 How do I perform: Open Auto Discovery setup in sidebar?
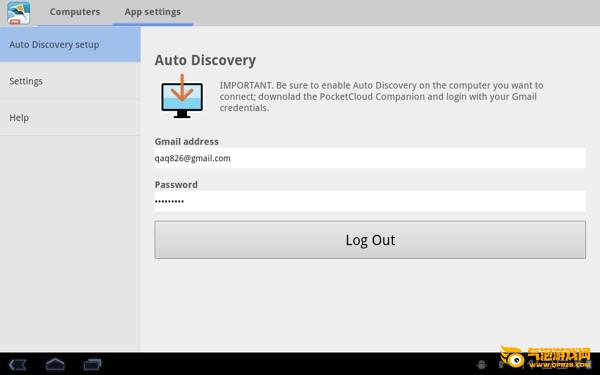coord(70,44)
